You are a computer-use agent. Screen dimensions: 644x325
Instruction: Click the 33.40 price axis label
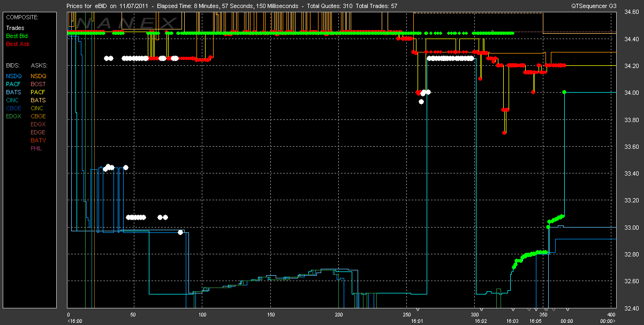tap(632, 173)
